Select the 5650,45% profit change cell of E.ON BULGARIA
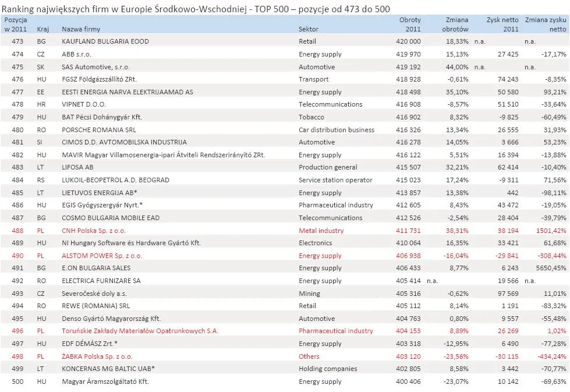 (x=551, y=268)
